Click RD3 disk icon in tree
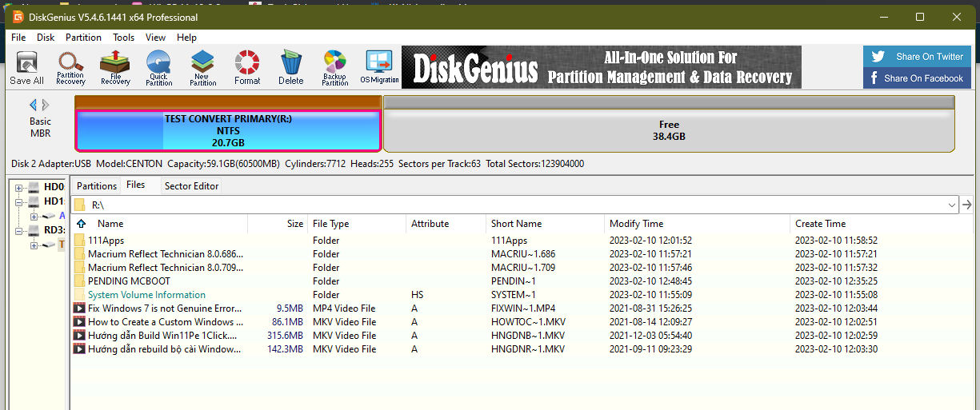Image resolution: width=980 pixels, height=410 pixels. pyautogui.click(x=34, y=231)
